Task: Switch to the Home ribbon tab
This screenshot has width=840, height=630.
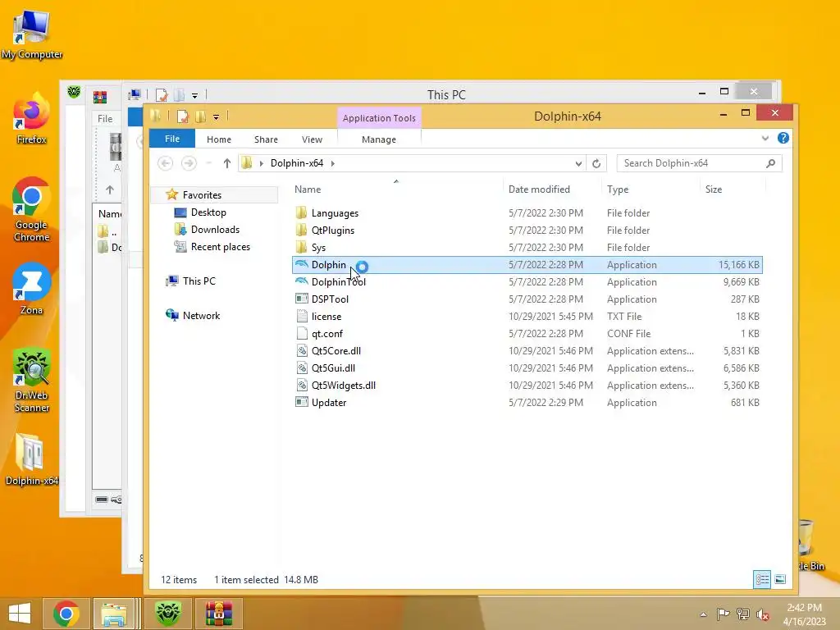Action: [218, 139]
